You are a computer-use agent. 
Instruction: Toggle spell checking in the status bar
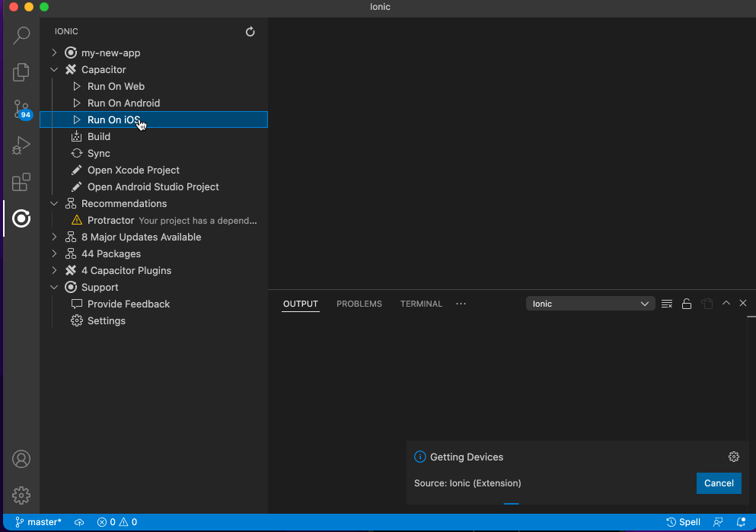(683, 522)
